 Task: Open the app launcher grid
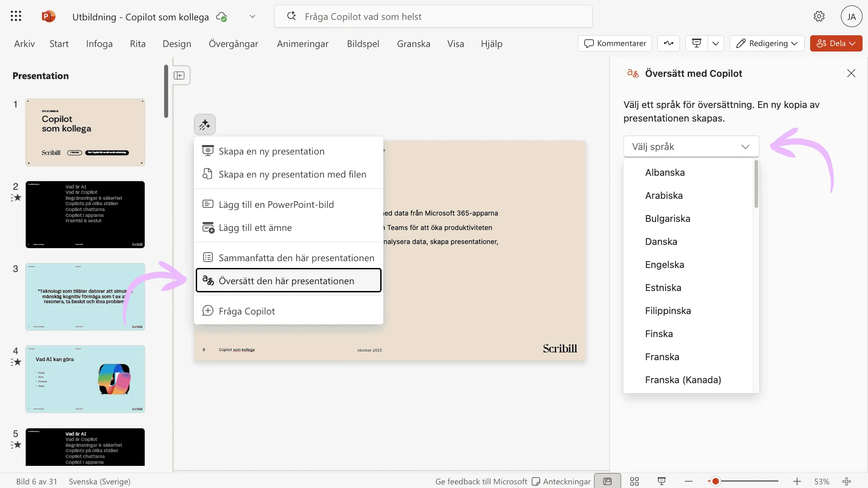coord(16,16)
